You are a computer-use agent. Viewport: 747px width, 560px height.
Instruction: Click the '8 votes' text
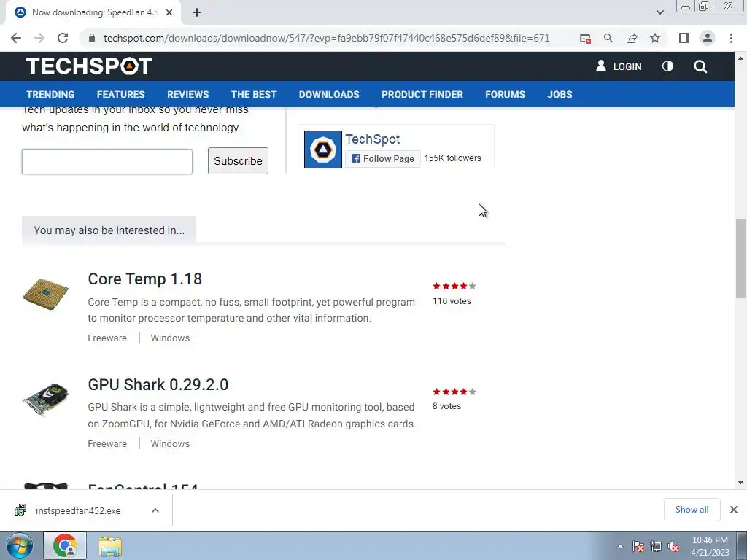[447, 406]
